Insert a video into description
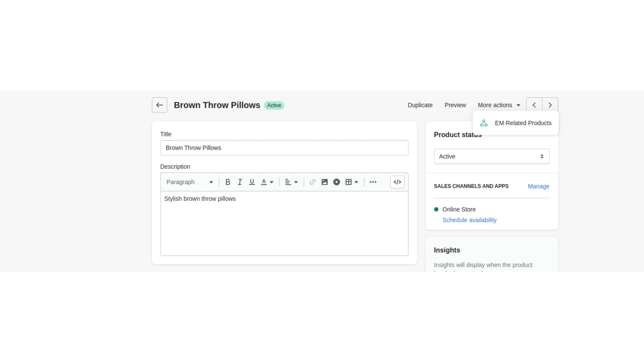 coord(336,182)
